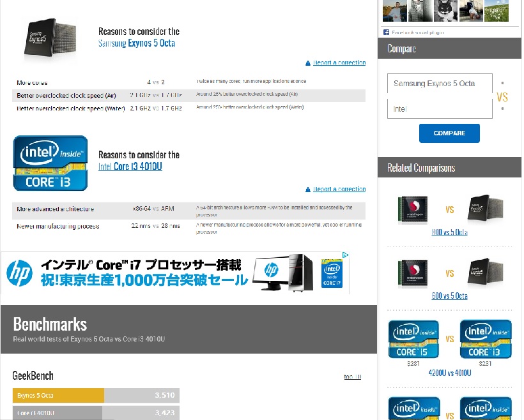Click the "Newer manufacturing process" row label

(x=58, y=227)
